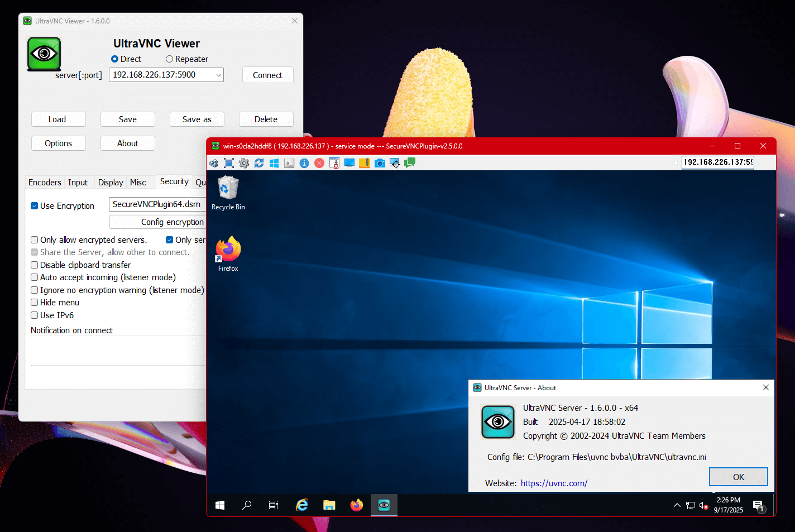
Task: Open the green chat icon
Action: (410, 163)
